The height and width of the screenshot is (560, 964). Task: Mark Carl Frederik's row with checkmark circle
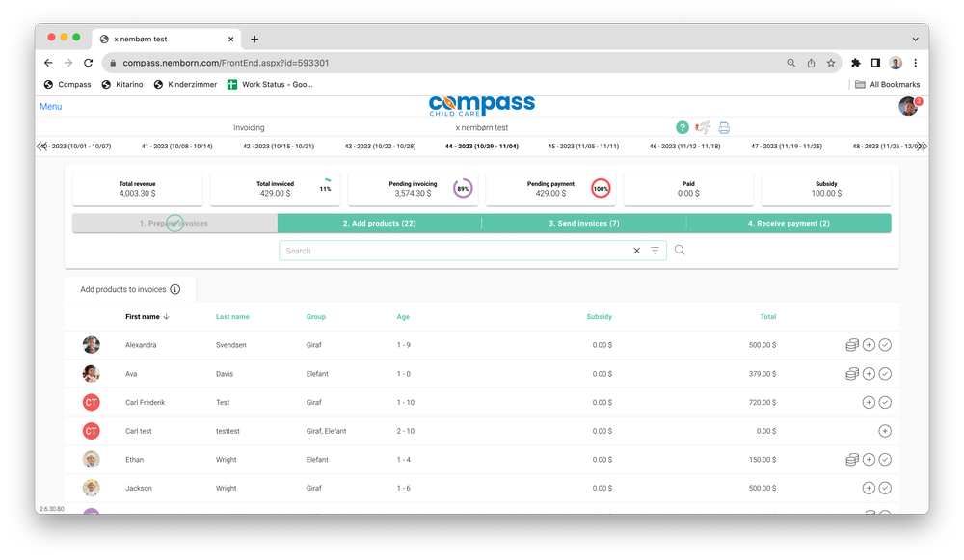click(885, 402)
